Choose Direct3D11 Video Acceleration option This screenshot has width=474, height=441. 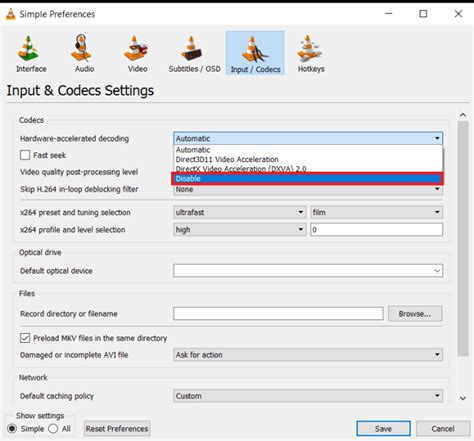(308, 159)
